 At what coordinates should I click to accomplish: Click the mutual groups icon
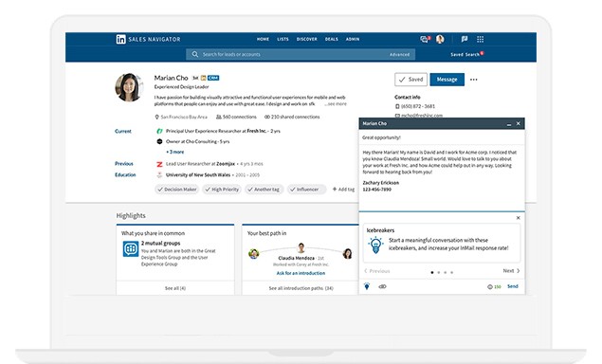click(x=131, y=248)
